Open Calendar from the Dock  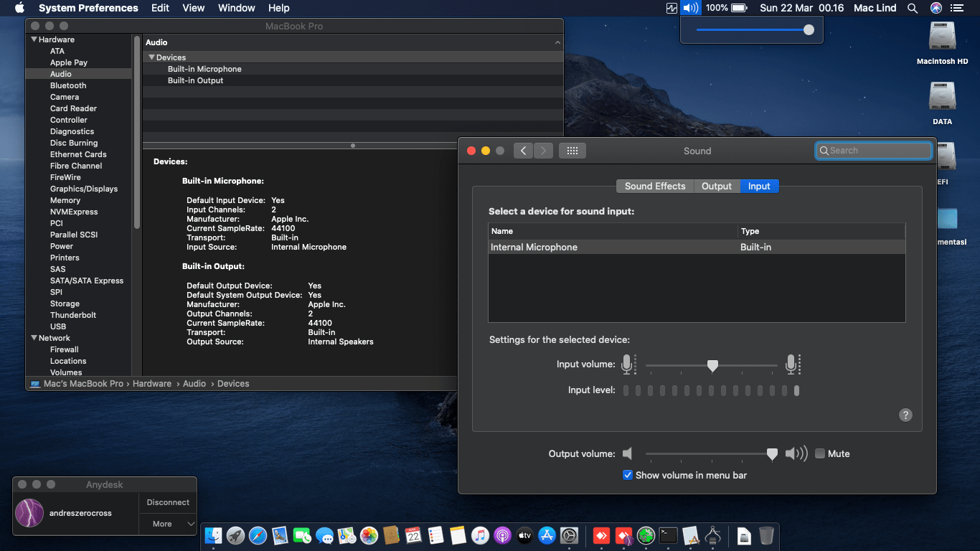point(413,535)
